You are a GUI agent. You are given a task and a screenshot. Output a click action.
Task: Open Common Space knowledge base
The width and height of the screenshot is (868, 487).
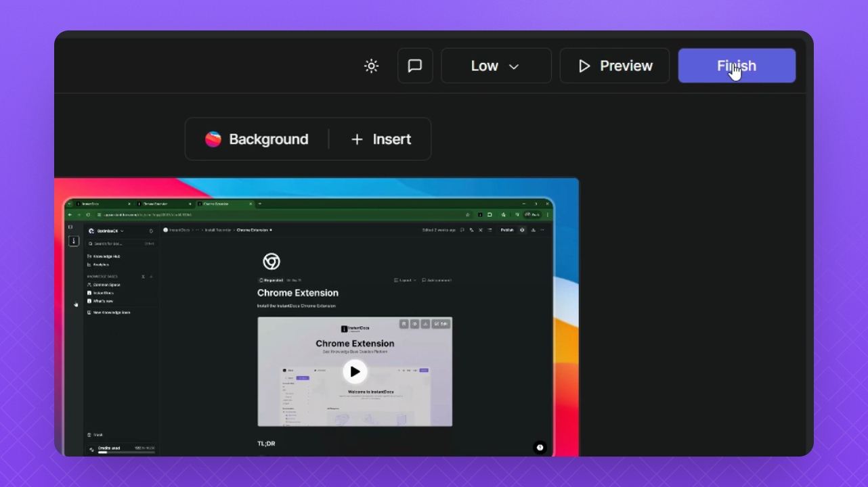tap(104, 285)
